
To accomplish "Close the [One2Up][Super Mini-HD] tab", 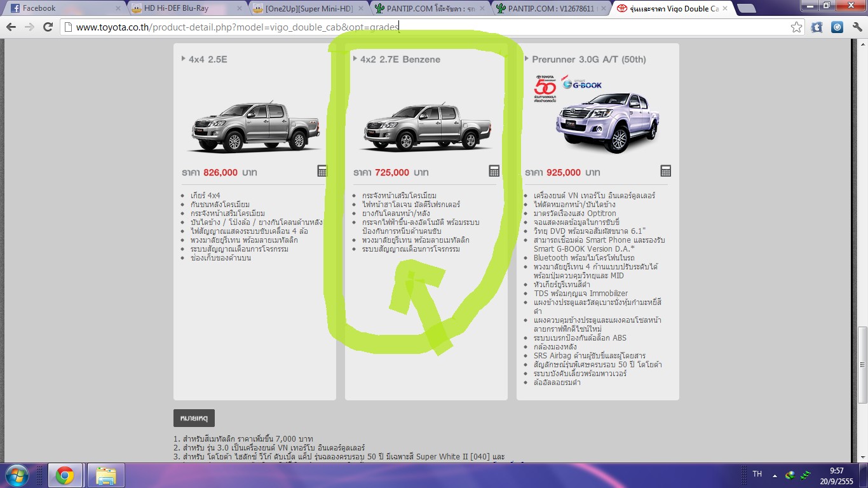I will (x=360, y=8).
